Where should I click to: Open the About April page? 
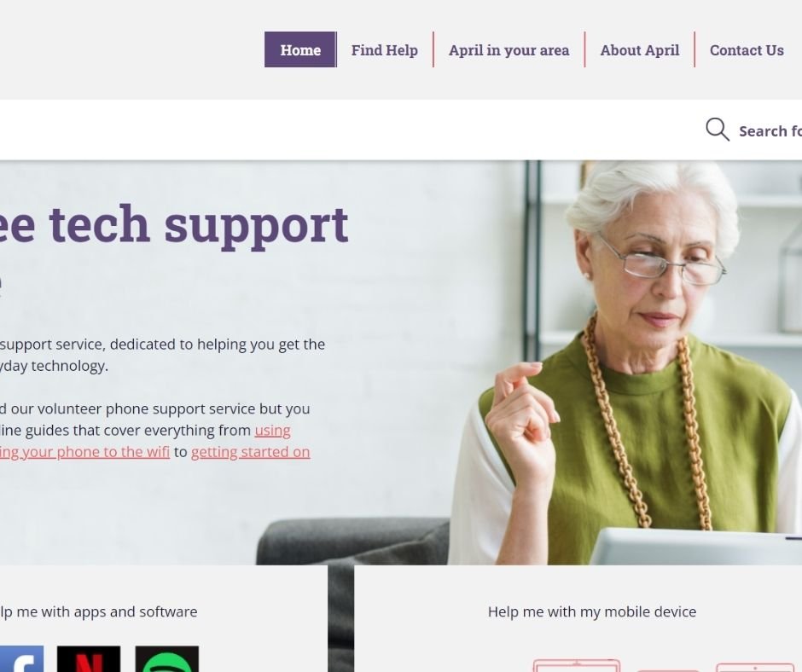(639, 49)
